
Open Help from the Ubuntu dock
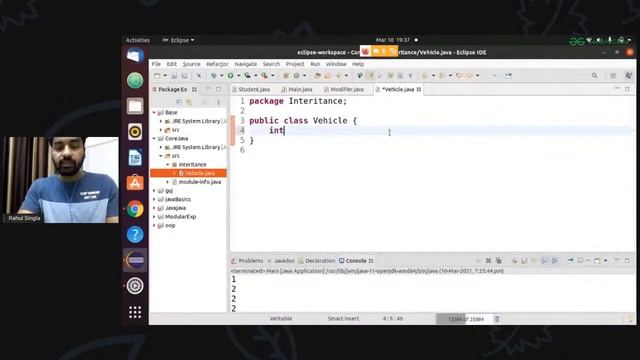pos(135,235)
